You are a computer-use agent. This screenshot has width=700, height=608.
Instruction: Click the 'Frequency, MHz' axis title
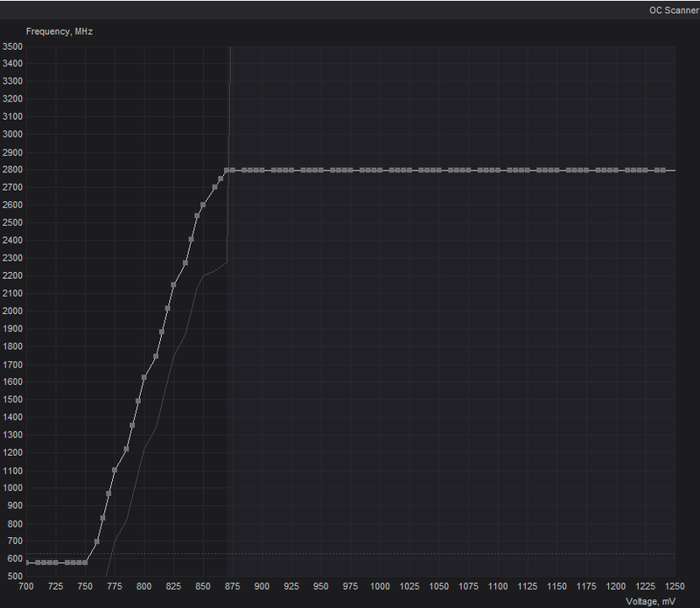pyautogui.click(x=59, y=31)
